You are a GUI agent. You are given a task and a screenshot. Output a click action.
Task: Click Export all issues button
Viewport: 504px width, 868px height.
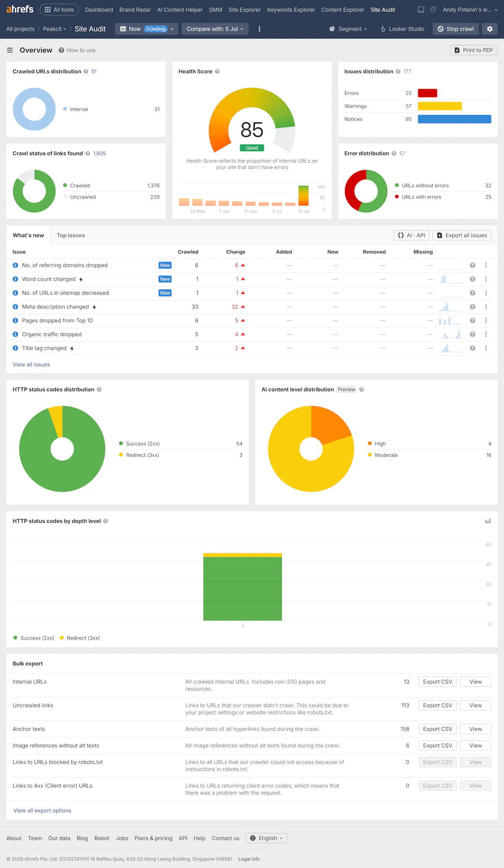pos(462,236)
